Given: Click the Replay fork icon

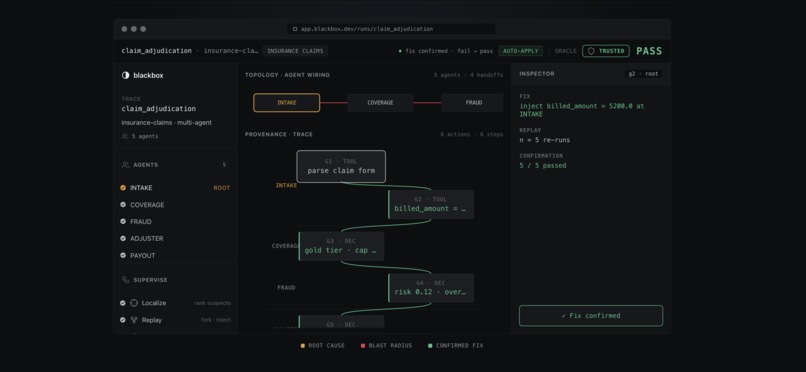Looking at the screenshot, I should [x=134, y=320].
